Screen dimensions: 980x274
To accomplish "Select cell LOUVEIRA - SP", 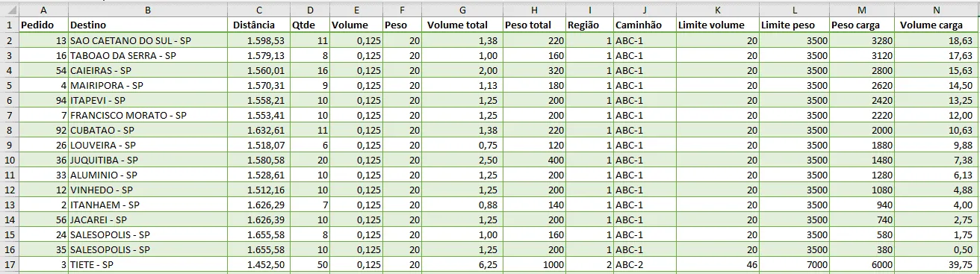I will (149, 145).
